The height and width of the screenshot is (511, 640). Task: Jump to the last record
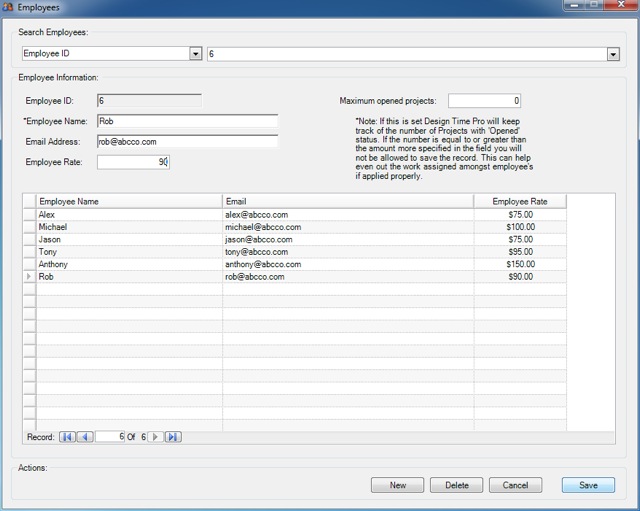coord(172,437)
